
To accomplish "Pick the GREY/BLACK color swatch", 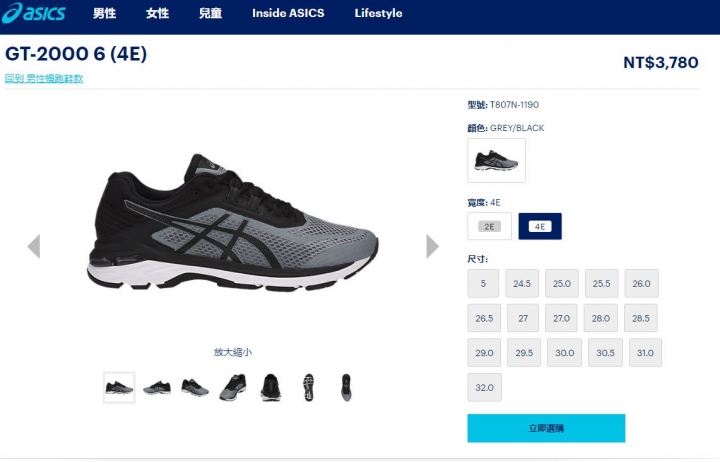I will (496, 161).
